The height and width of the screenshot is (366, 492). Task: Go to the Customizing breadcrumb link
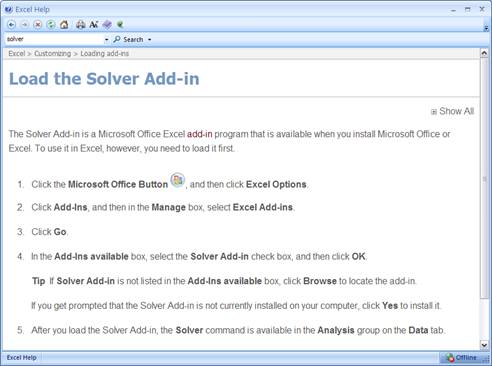click(x=52, y=54)
